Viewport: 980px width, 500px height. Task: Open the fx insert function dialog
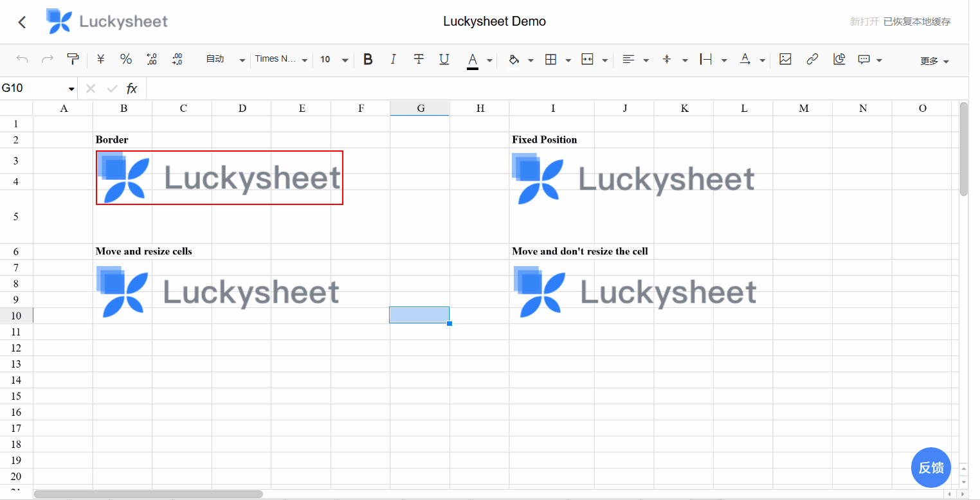132,89
